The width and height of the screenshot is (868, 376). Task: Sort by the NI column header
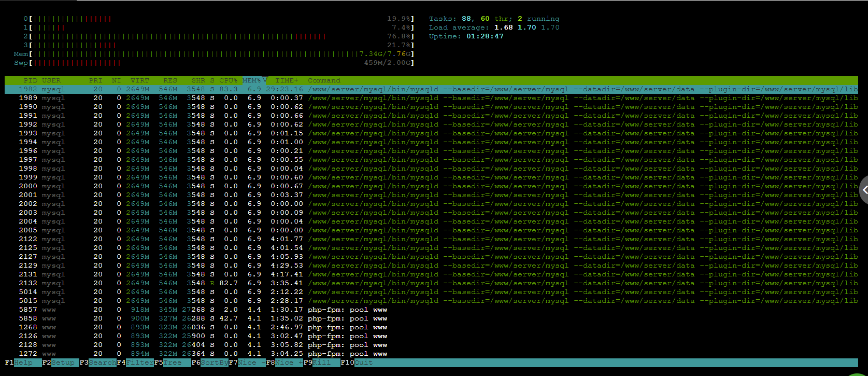point(116,80)
